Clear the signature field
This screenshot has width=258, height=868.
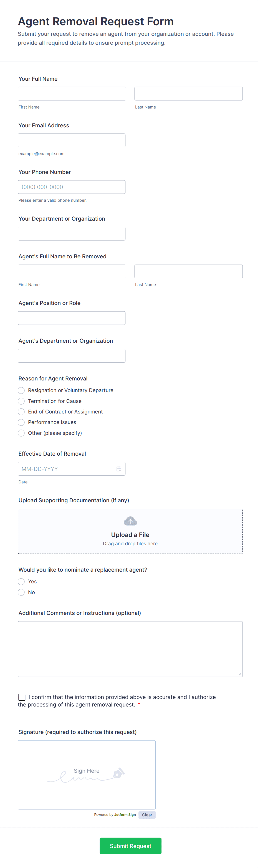[147, 815]
